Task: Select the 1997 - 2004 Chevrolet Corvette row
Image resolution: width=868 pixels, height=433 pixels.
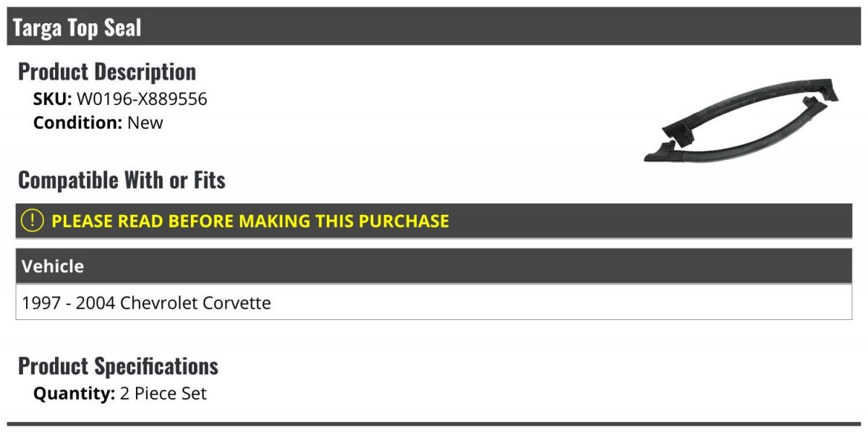Action: [x=434, y=302]
